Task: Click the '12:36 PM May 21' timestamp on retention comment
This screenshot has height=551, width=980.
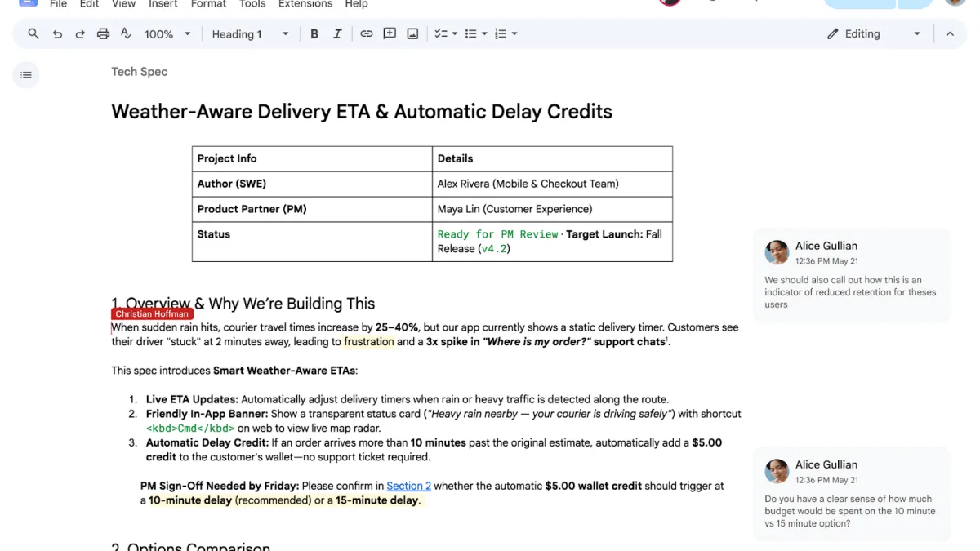Action: tap(826, 261)
